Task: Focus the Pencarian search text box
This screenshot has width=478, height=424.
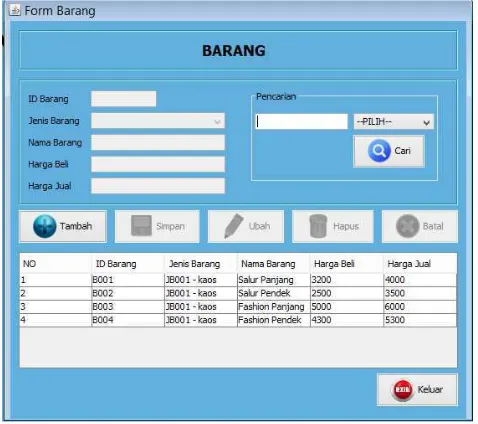Action: 302,122
